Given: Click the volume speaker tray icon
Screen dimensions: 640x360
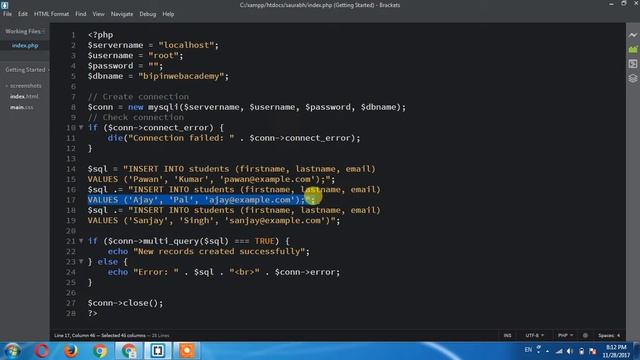Looking at the screenshot, I should pyautogui.click(x=570, y=351).
